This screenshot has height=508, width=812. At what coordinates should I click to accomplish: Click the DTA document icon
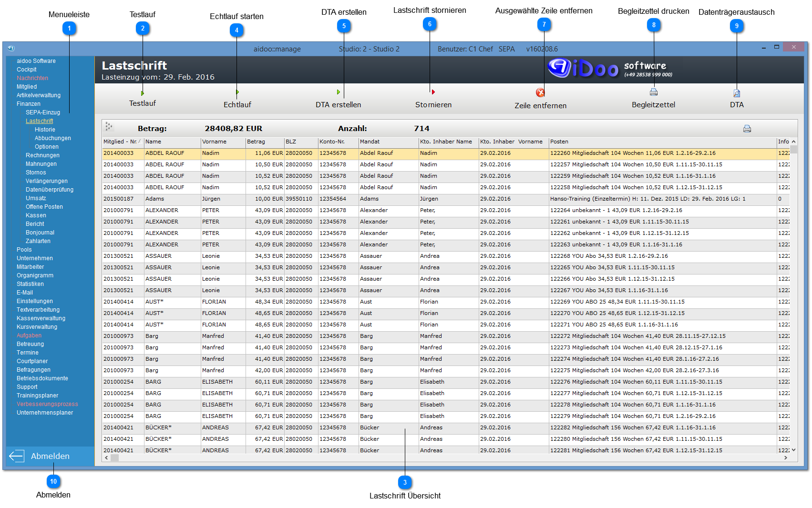737,93
